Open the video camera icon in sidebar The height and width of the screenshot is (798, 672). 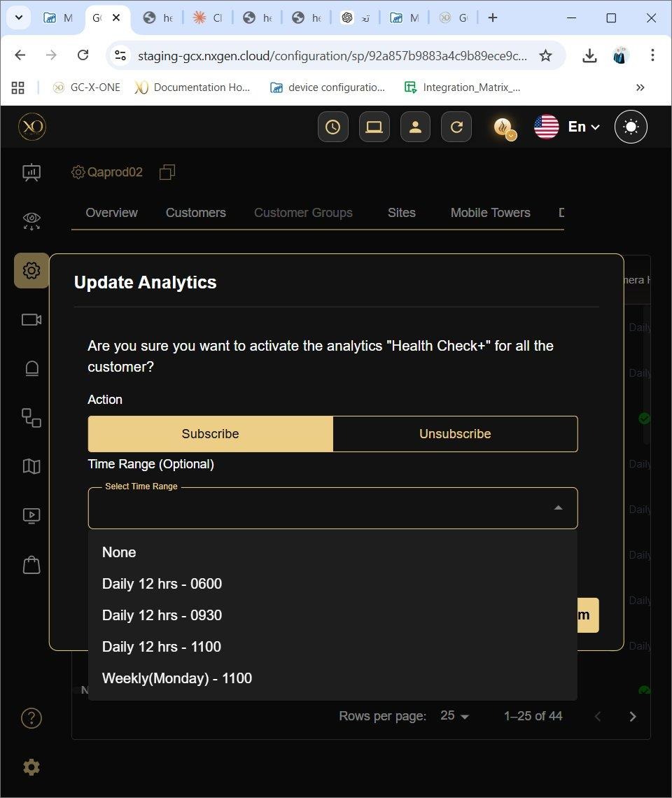(x=31, y=320)
